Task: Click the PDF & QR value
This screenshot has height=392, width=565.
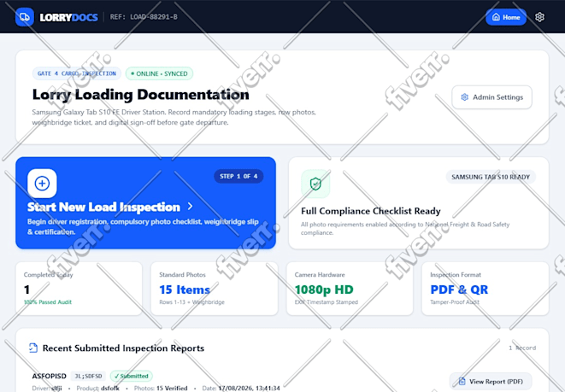Action: [459, 290]
